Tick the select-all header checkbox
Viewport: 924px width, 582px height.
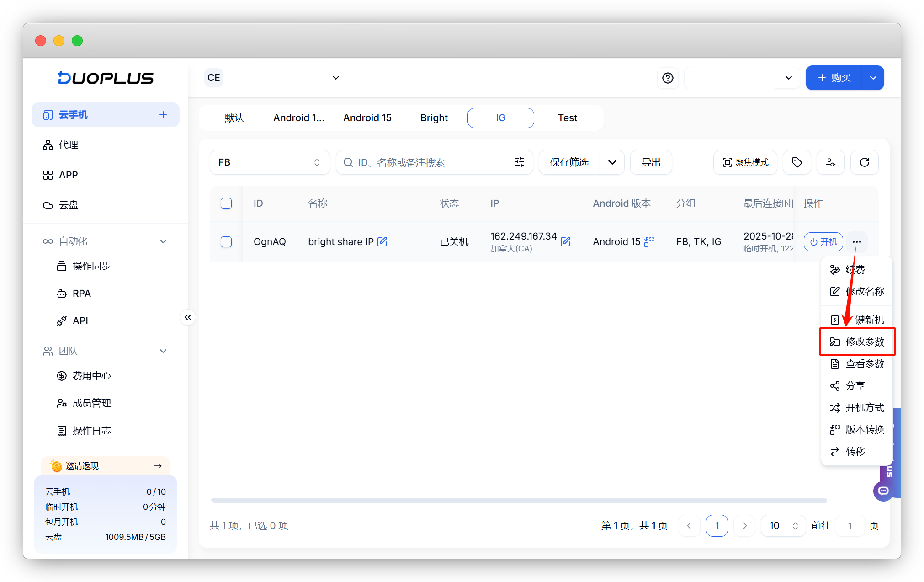click(226, 203)
